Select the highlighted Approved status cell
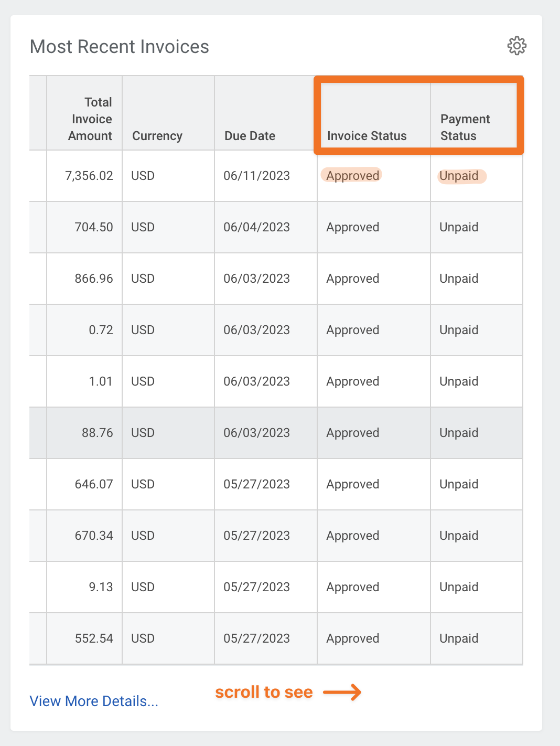The width and height of the screenshot is (560, 746). click(x=352, y=175)
